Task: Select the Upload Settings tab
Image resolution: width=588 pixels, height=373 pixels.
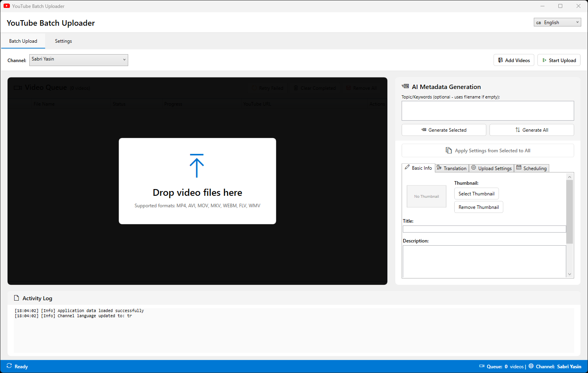Action: point(491,168)
